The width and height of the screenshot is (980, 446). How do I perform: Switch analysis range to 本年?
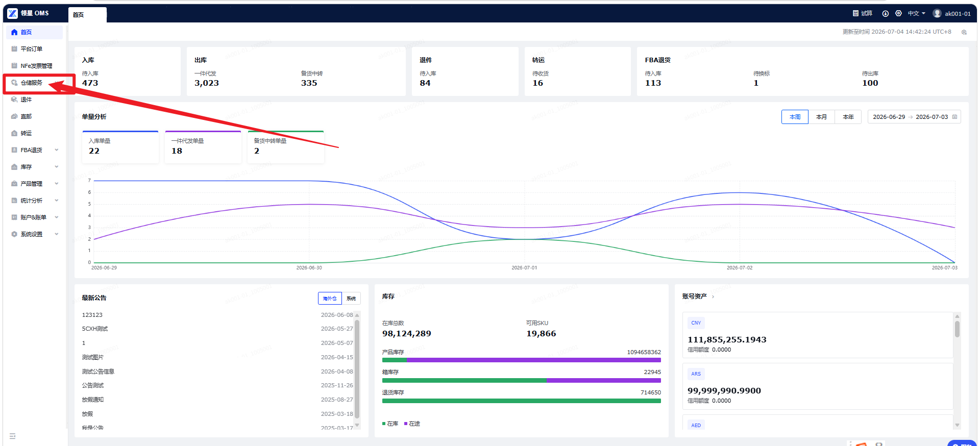tap(848, 117)
